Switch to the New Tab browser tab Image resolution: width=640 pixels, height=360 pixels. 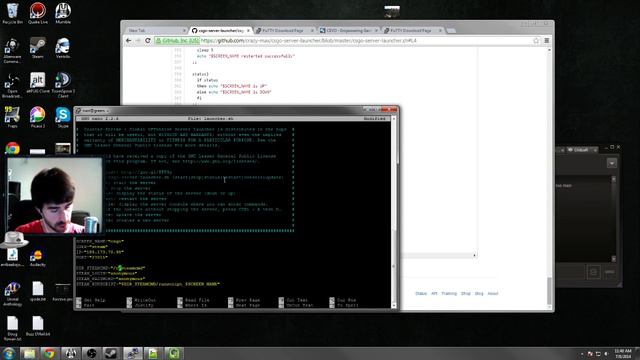click(x=156, y=31)
